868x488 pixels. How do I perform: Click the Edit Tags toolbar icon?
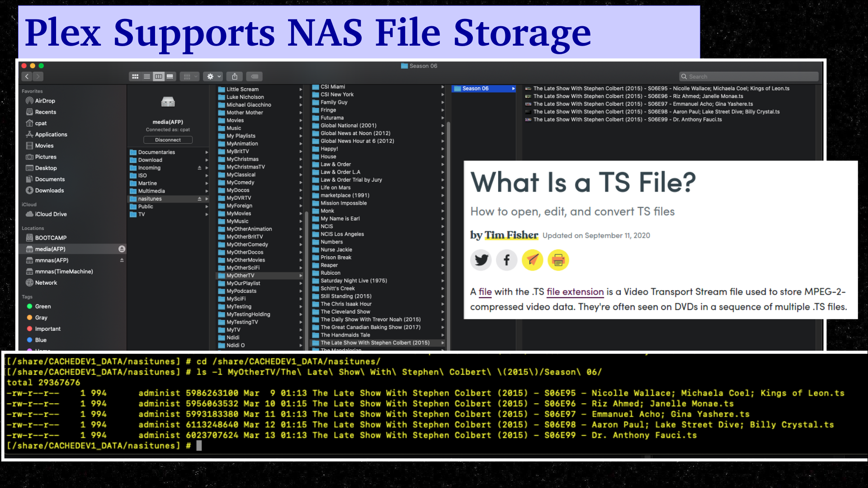[x=255, y=77]
